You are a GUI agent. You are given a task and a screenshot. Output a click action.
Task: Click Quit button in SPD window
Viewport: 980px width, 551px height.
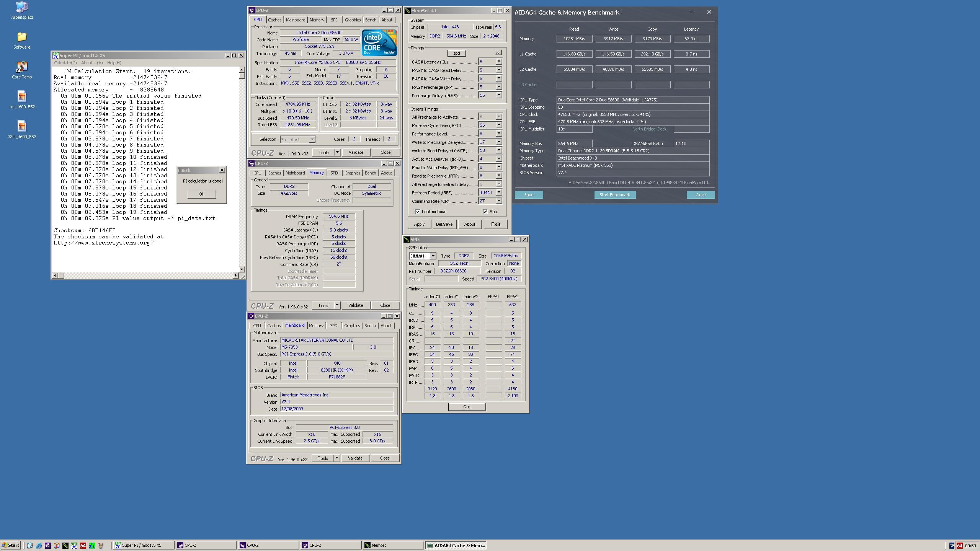(467, 407)
